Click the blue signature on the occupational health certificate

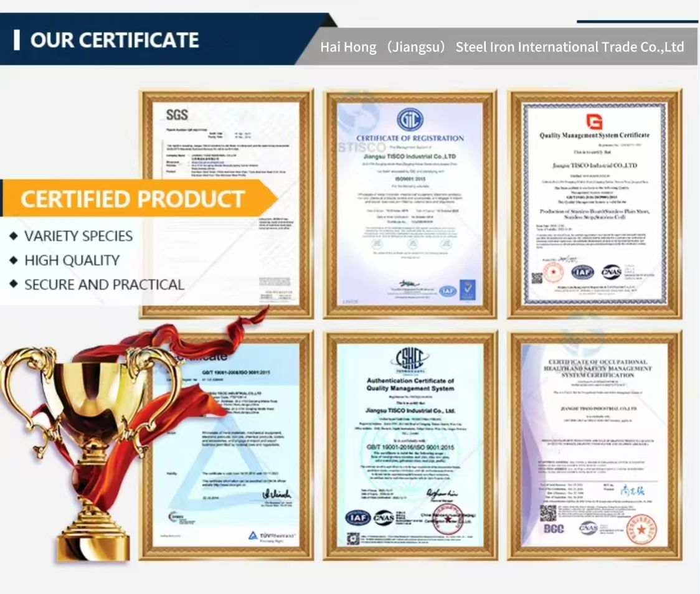tap(633, 491)
